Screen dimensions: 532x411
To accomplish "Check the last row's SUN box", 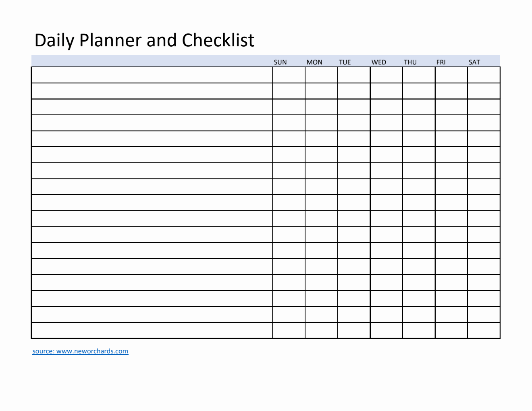I will click(x=289, y=330).
